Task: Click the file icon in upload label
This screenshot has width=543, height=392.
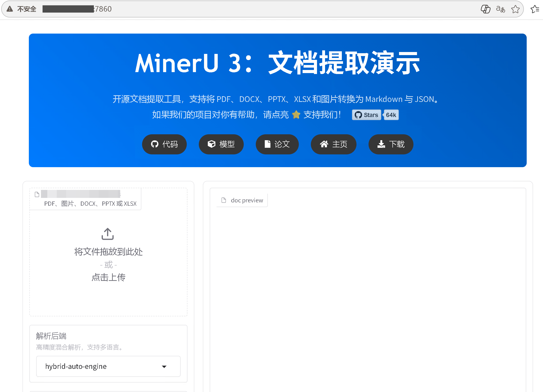Action: [x=37, y=194]
